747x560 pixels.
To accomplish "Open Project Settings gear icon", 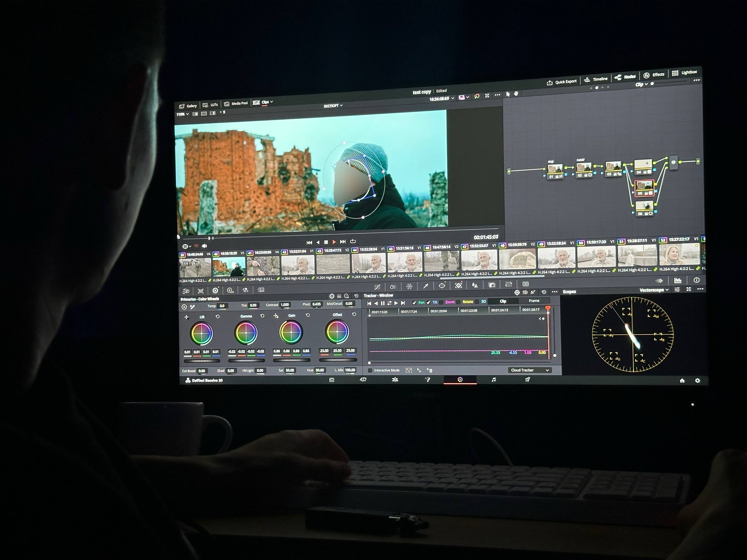I will pyautogui.click(x=697, y=380).
